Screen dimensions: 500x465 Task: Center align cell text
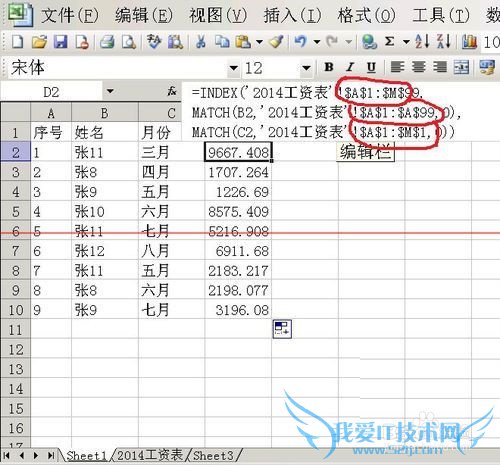click(419, 67)
